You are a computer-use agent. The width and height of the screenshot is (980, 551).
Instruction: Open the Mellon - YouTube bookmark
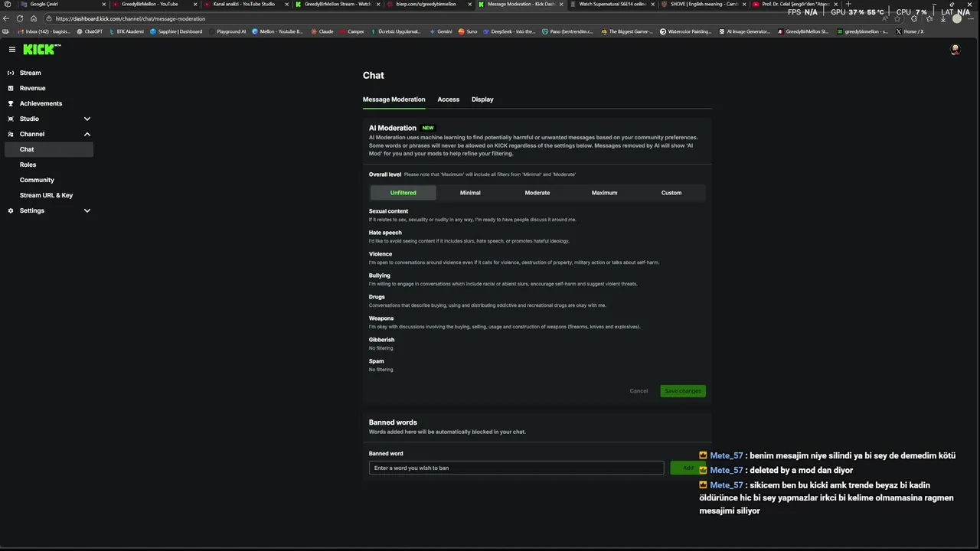coord(277,32)
